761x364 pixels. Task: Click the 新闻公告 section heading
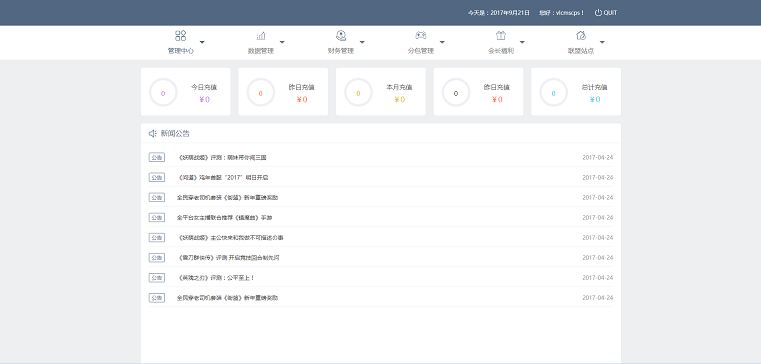click(175, 133)
